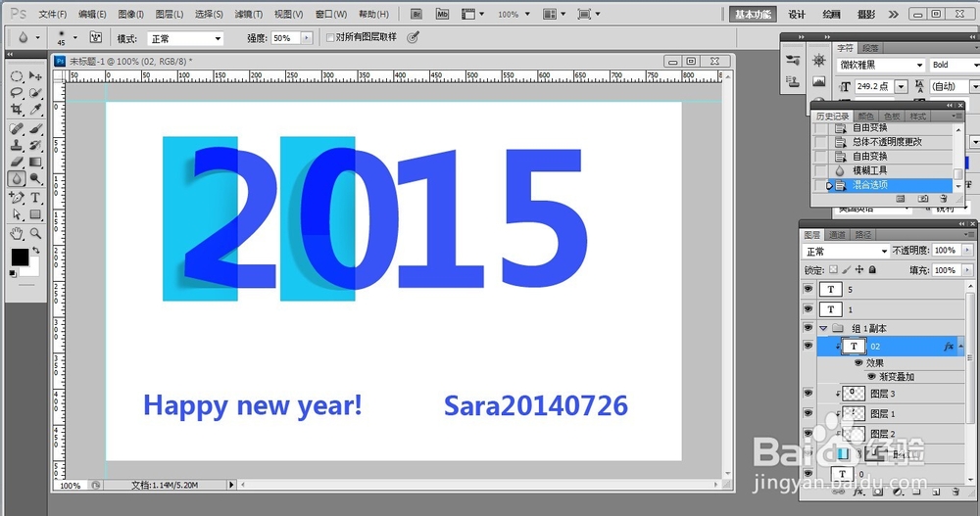980x516 pixels.
Task: Select the Horizontal Type tool
Action: click(35, 198)
